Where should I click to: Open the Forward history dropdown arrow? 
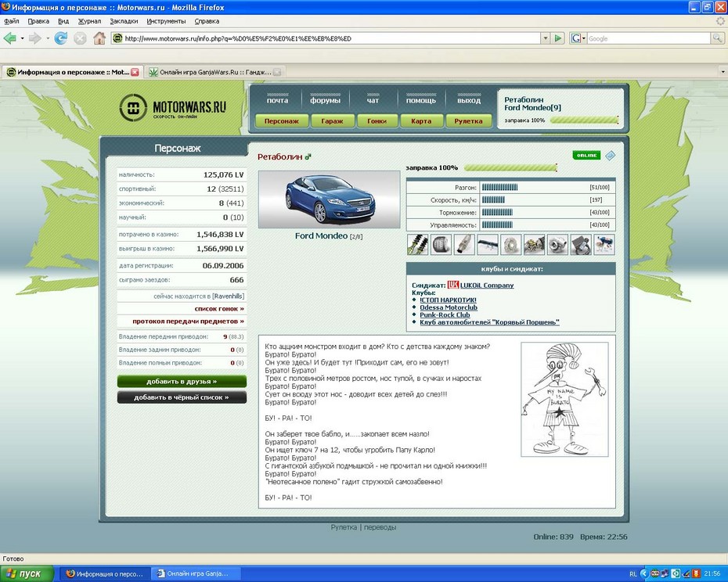[x=47, y=38]
